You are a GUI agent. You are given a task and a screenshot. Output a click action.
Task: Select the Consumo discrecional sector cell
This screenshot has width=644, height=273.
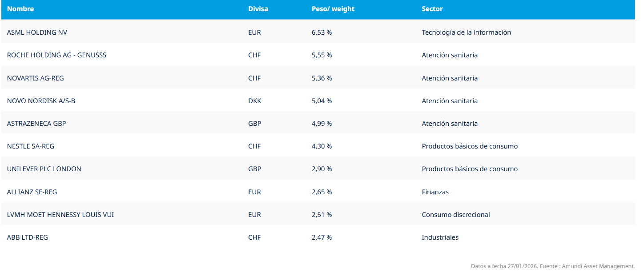(455, 215)
